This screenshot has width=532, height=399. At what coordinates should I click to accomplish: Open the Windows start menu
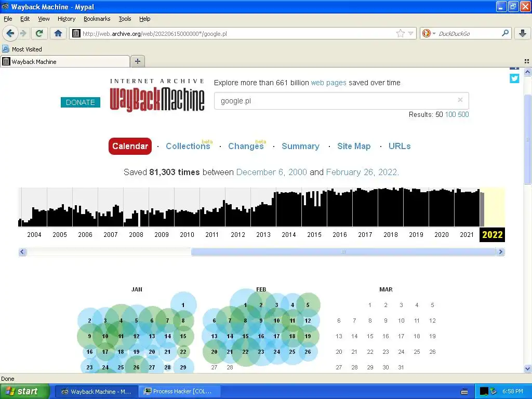24,392
